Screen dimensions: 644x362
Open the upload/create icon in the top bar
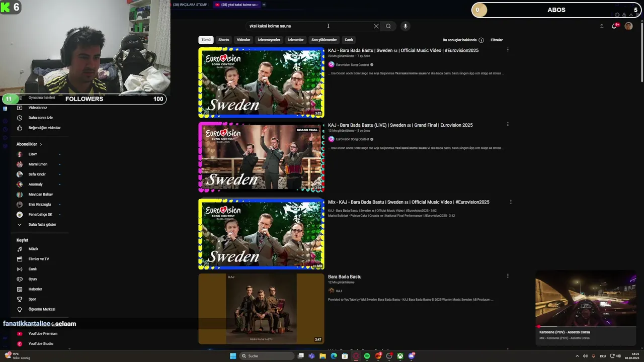602,26
